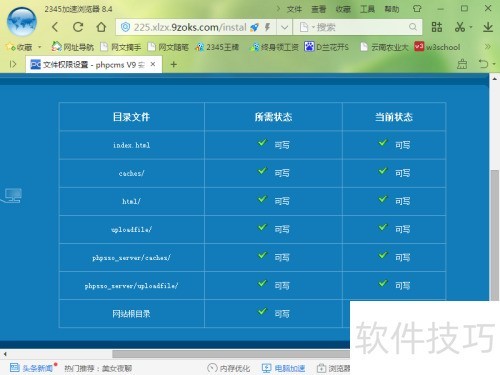Open the apps grid icon
This screenshot has height=375, width=500.
tap(437, 27)
